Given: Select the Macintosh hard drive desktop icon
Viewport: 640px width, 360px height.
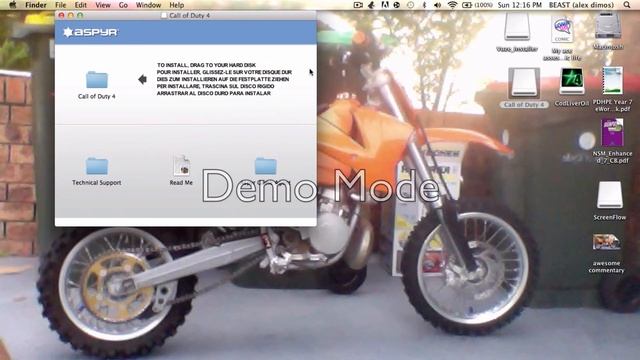Looking at the screenshot, I should pos(608,26).
